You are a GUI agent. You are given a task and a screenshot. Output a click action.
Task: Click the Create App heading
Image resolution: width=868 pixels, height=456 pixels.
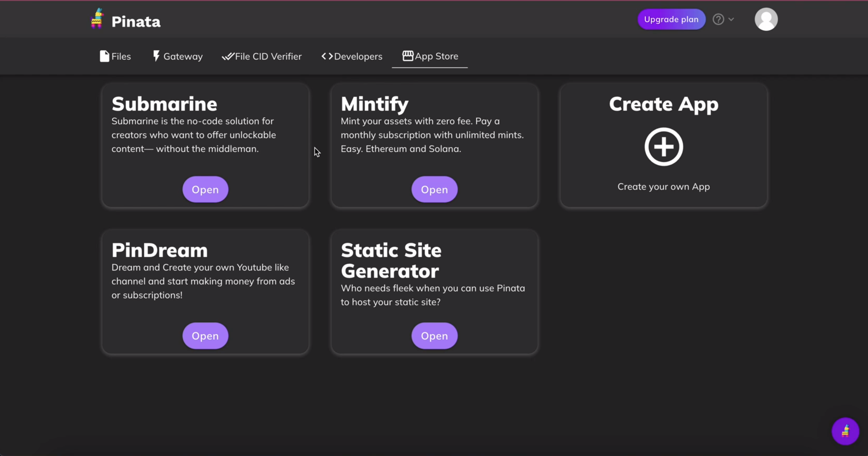coord(664,104)
